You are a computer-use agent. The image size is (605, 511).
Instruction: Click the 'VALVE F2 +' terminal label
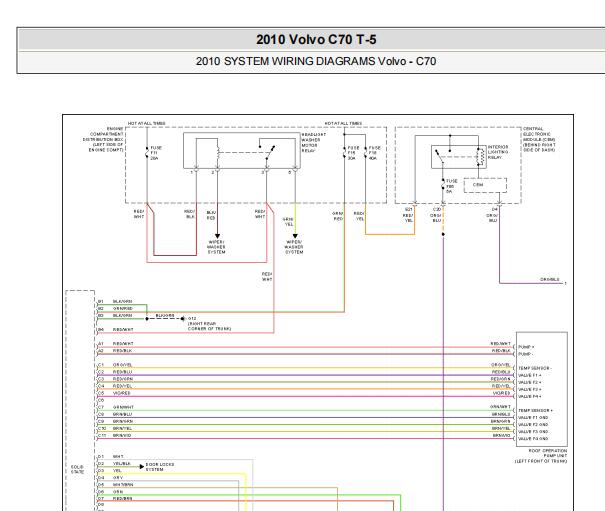(530, 382)
